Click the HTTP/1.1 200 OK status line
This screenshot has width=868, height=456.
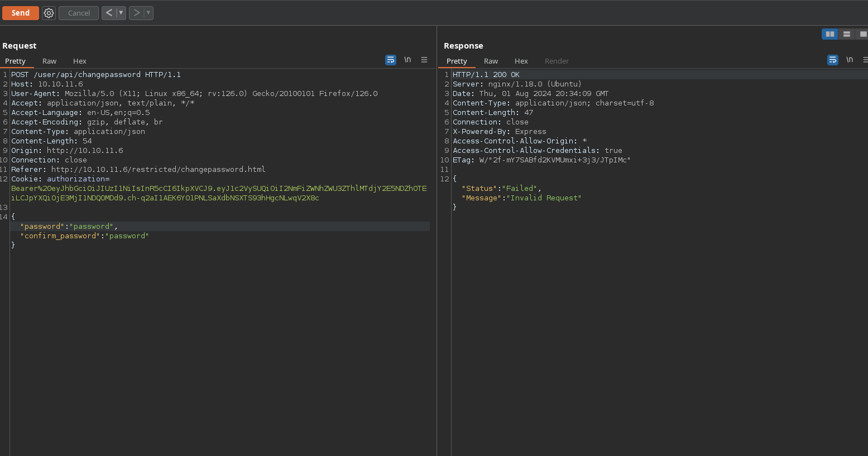[486, 75]
